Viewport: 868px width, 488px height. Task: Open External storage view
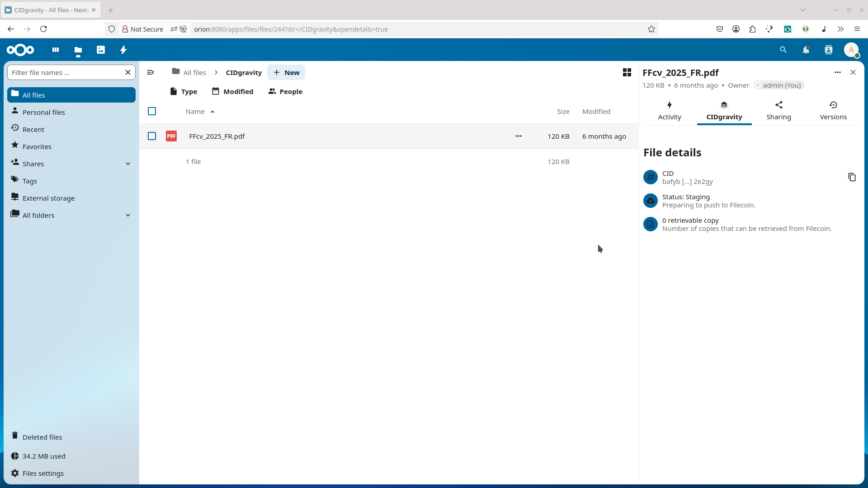coord(71,198)
